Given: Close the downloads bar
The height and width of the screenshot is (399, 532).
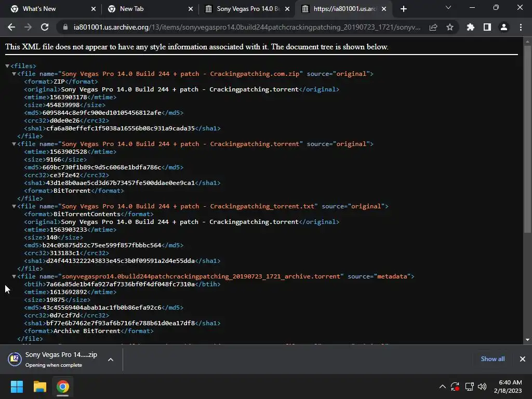Looking at the screenshot, I should tap(523, 359).
